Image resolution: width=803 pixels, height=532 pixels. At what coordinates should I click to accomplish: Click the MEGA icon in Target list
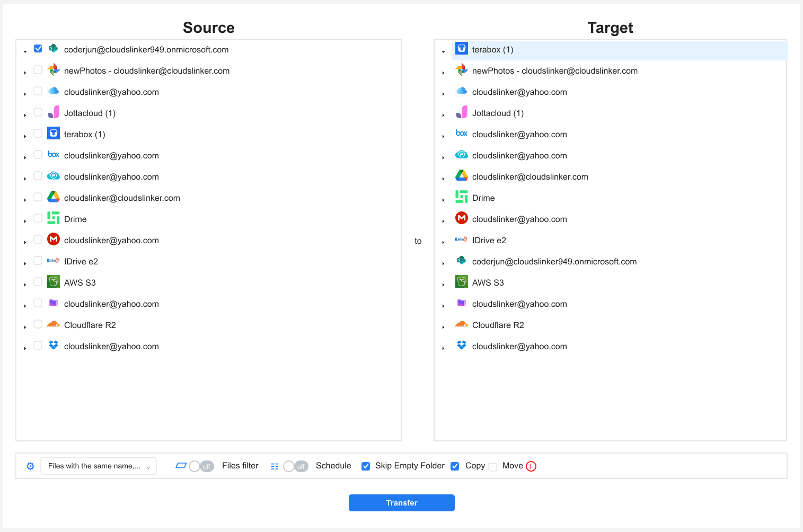pyautogui.click(x=462, y=218)
